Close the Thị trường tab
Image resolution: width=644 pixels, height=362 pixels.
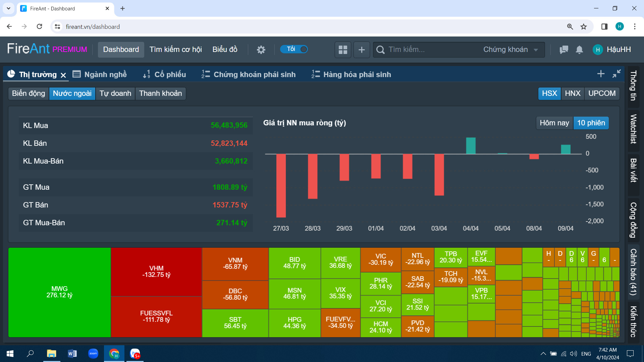pos(63,75)
